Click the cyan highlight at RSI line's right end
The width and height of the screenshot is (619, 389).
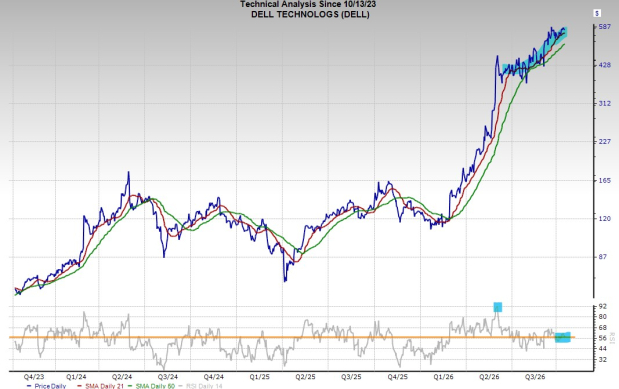point(563,337)
